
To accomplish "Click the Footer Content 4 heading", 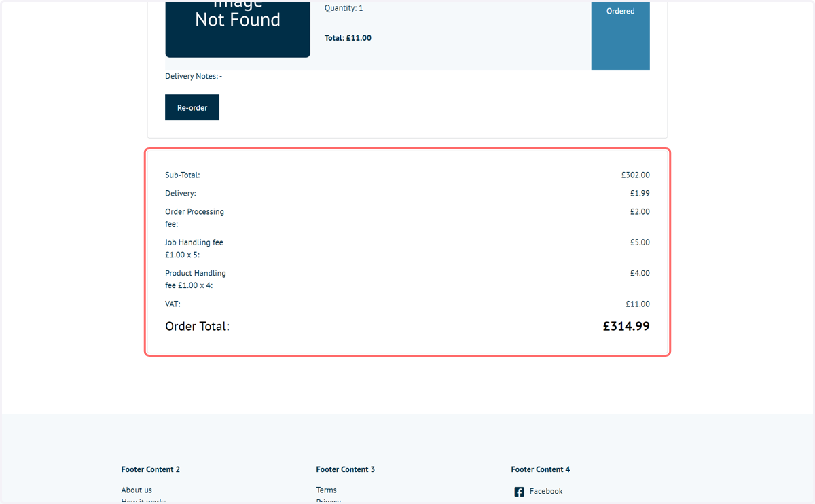I will pyautogui.click(x=541, y=469).
